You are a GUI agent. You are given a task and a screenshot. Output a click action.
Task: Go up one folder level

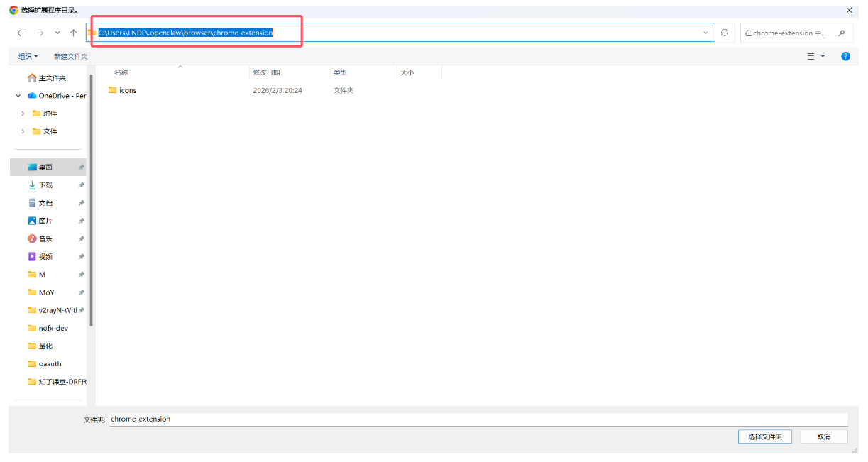pyautogui.click(x=74, y=33)
